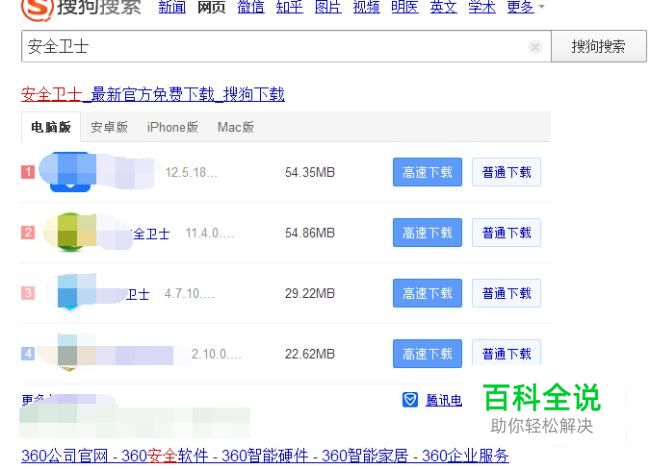The height and width of the screenshot is (469, 650).
Task: Click the blue app icon in row 3
Action: pos(70,292)
